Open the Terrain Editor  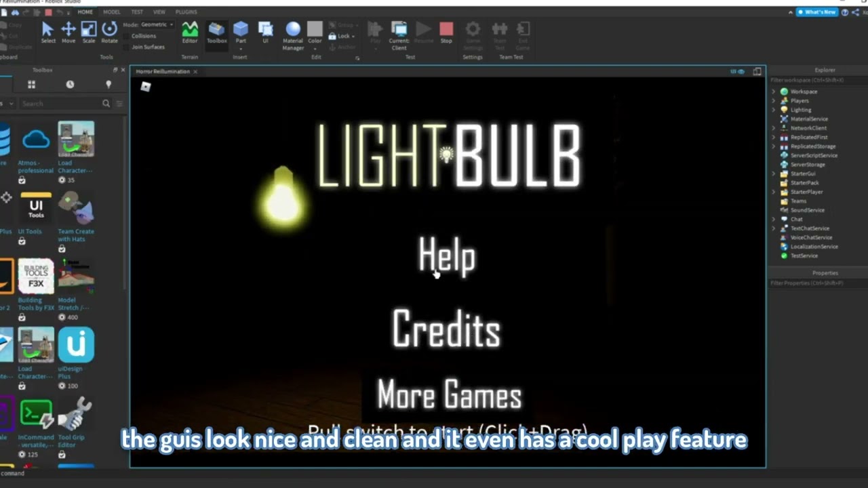[x=190, y=32]
